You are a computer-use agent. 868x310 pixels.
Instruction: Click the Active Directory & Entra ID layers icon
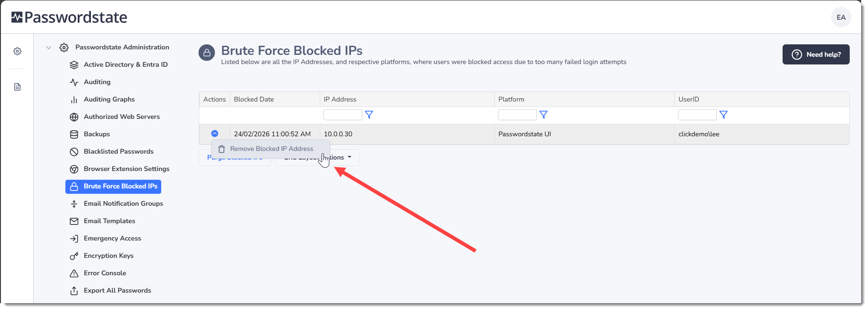coord(74,65)
